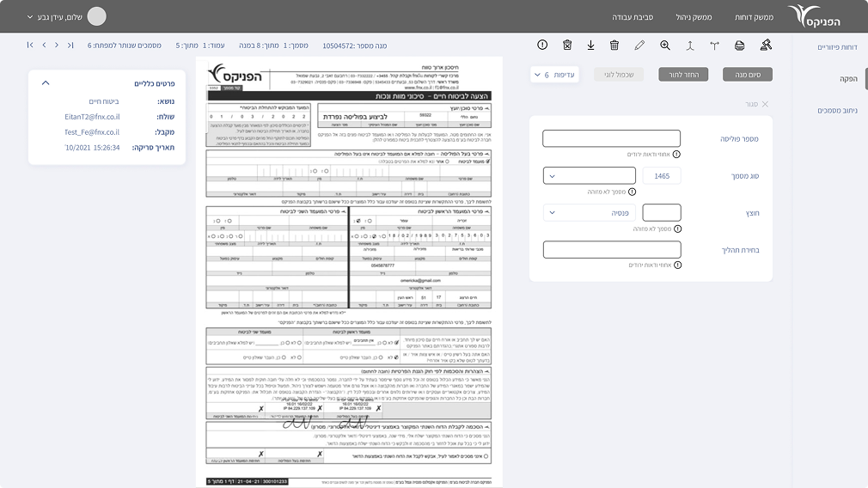Click the download arrow icon

[x=591, y=45]
